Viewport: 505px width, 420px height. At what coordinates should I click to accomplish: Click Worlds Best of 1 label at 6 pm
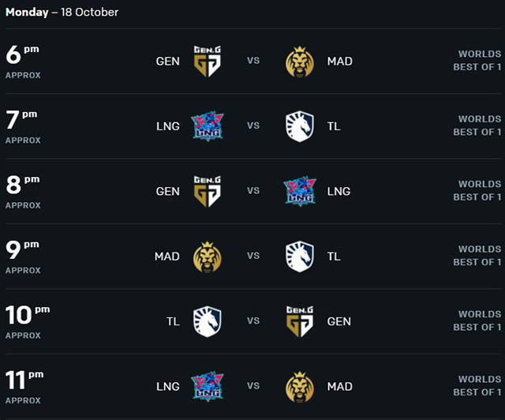[x=477, y=60]
